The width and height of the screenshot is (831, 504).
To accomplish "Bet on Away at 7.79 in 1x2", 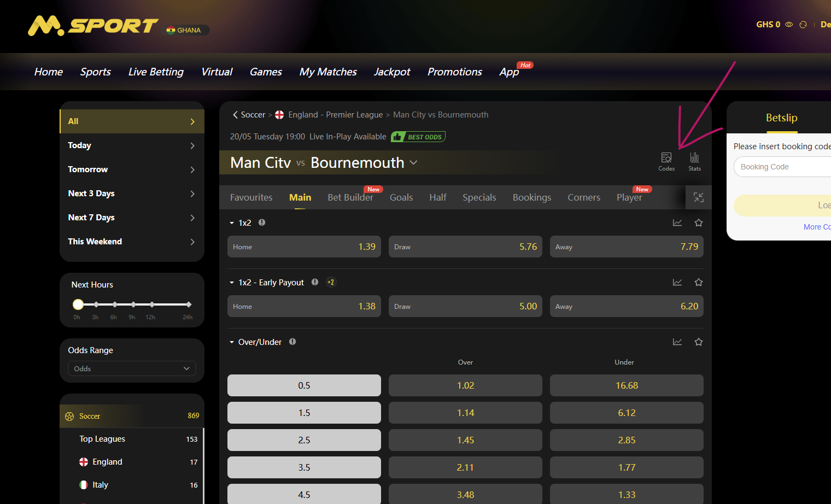I will coord(627,247).
